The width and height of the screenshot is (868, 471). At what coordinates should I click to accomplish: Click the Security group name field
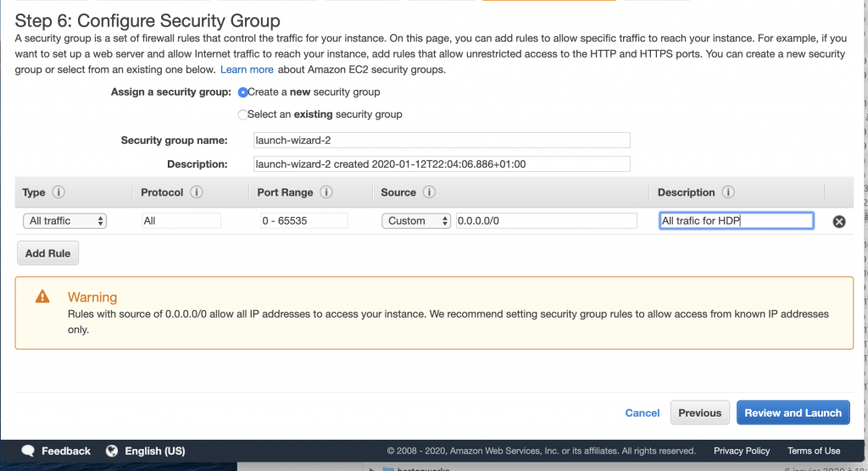[x=442, y=140]
